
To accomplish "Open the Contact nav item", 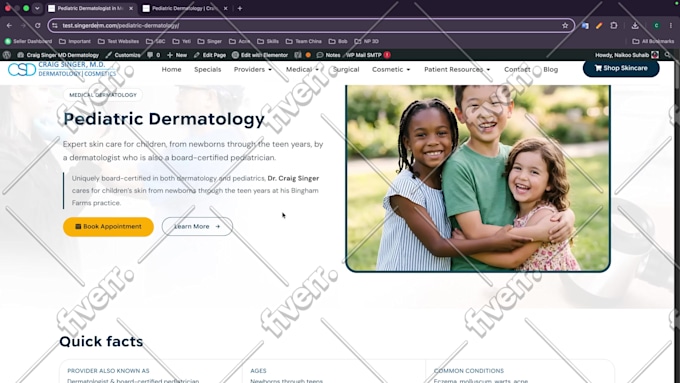I will pyautogui.click(x=517, y=69).
